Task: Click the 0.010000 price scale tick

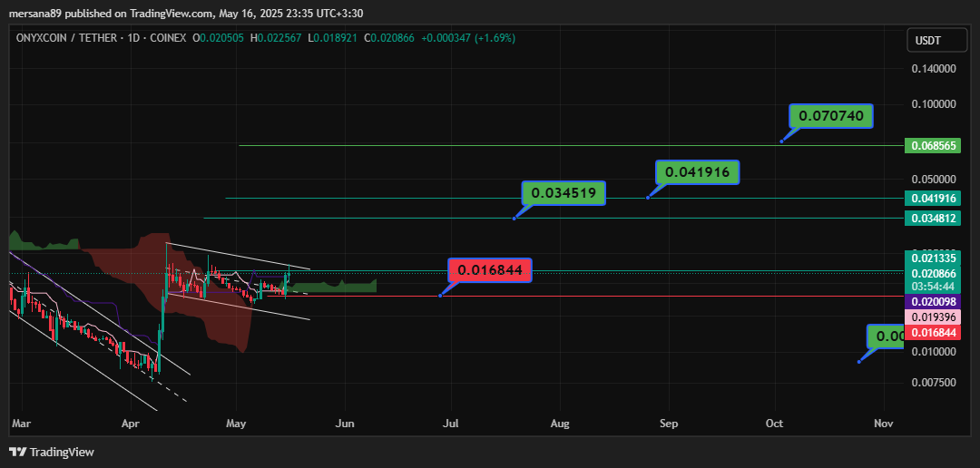Action: pos(933,352)
